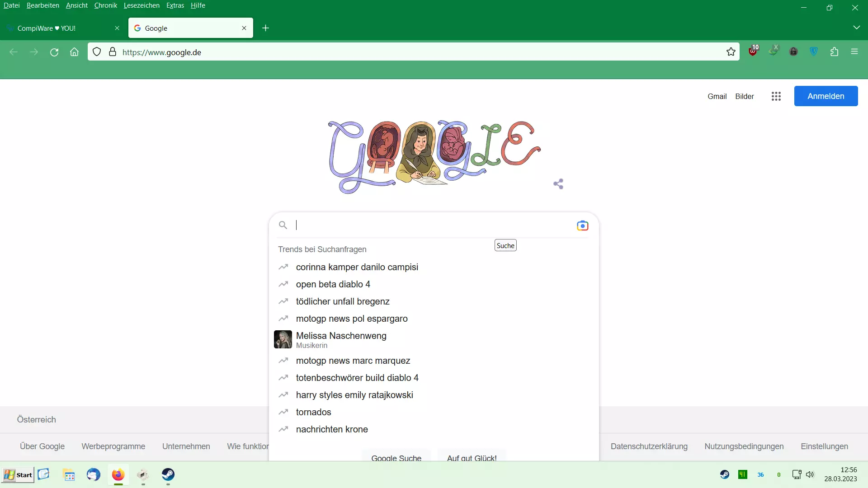Open the Datenschutzerklärung footer link
Image resolution: width=868 pixels, height=488 pixels.
point(649,446)
